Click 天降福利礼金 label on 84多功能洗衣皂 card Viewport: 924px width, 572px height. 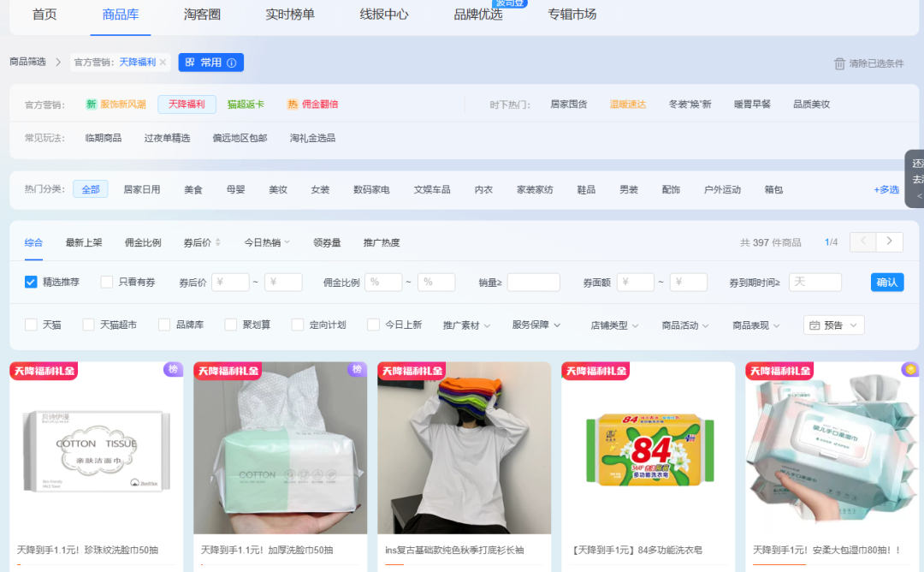coord(595,371)
